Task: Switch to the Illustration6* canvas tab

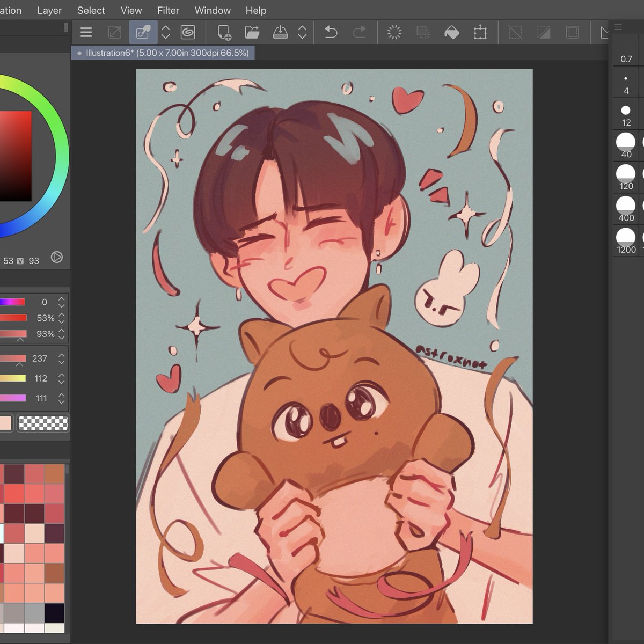Action: pos(163,53)
